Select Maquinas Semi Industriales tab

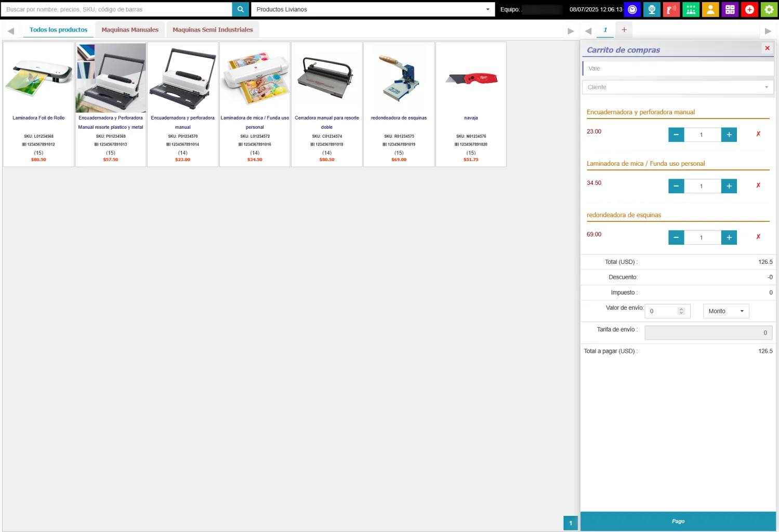tap(213, 30)
